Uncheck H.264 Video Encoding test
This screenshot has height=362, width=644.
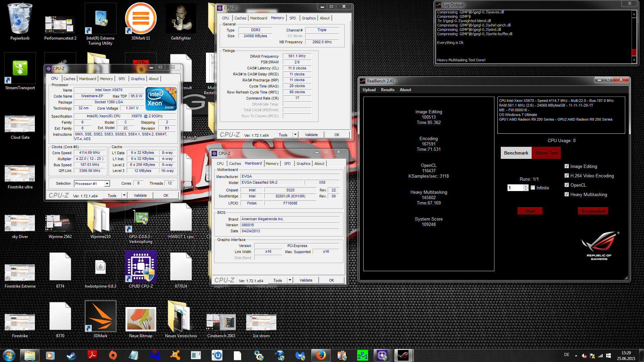click(567, 176)
